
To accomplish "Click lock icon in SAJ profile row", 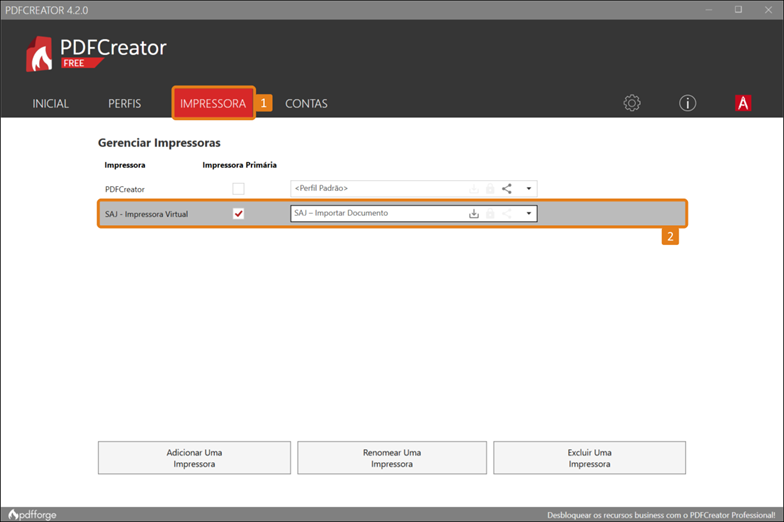I will click(x=490, y=213).
